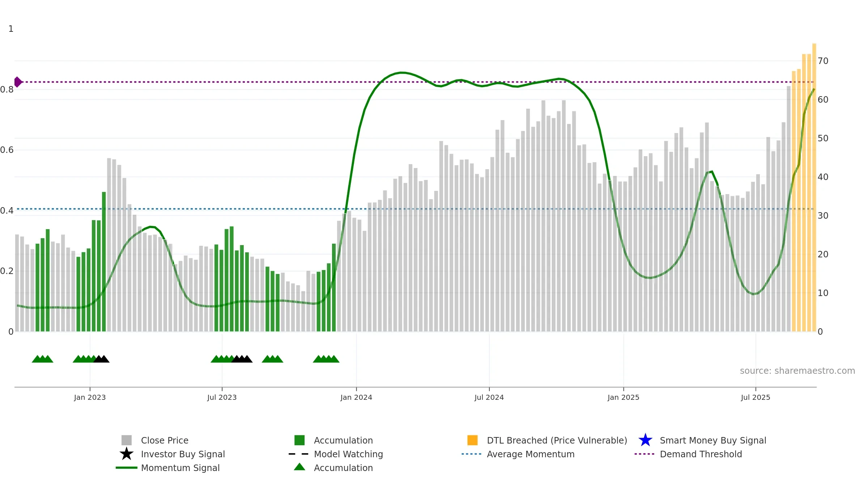Viewport: 868px width, 488px height.
Task: Click the right axis value 70
Action: pos(823,61)
